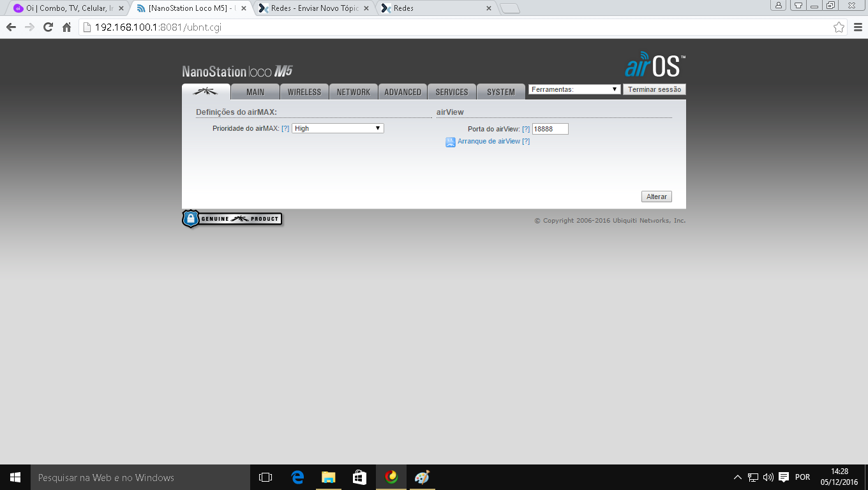Open help for Arranque de airView
The width and height of the screenshot is (868, 490).
coord(526,141)
